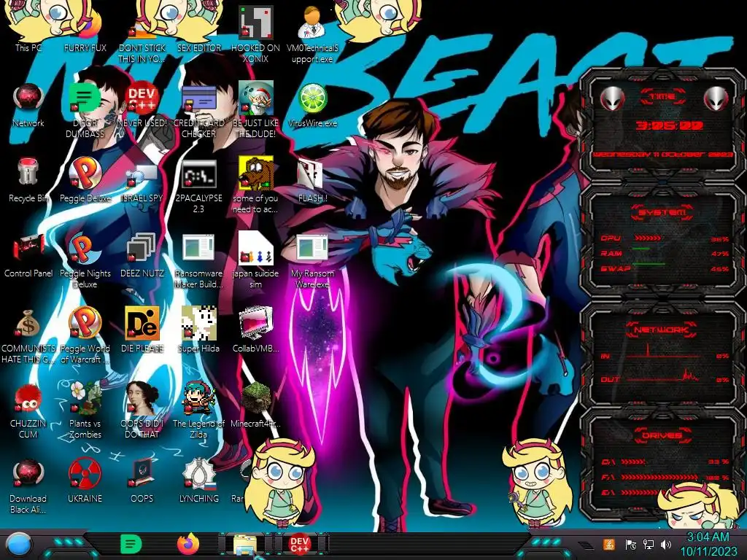The image size is (747, 560).
Task: Select the Super Hilda icon
Action: coord(198,330)
